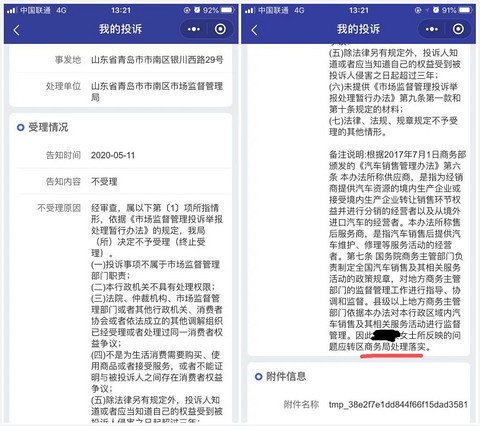Open the three-dots menu in left screen

(194, 29)
